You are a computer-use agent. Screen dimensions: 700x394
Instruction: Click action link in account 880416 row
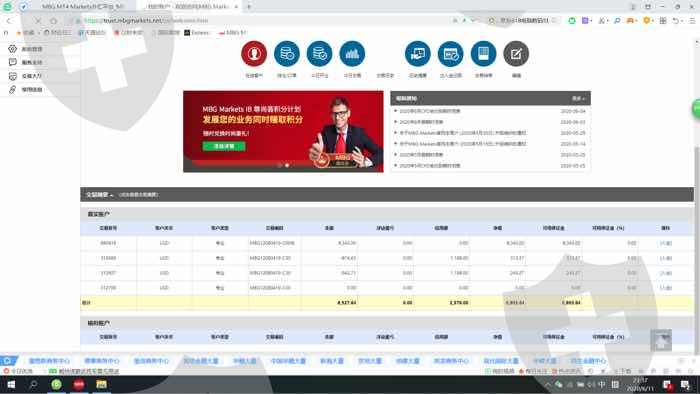point(666,243)
